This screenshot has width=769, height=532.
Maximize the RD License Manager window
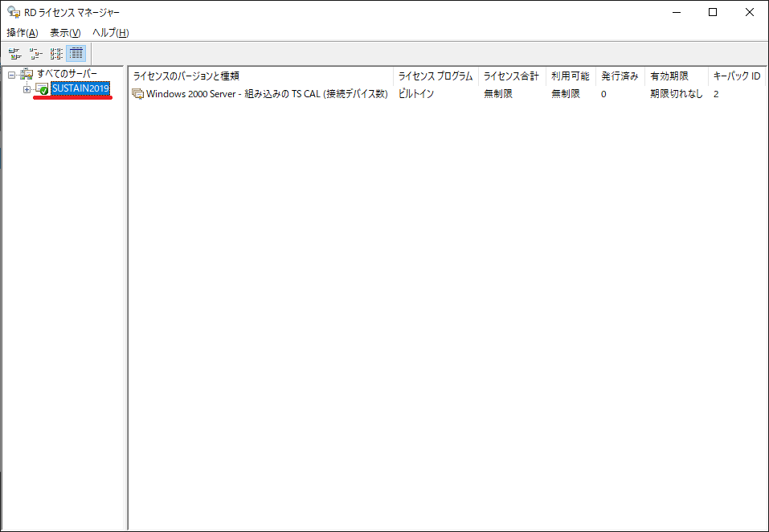[x=713, y=12]
